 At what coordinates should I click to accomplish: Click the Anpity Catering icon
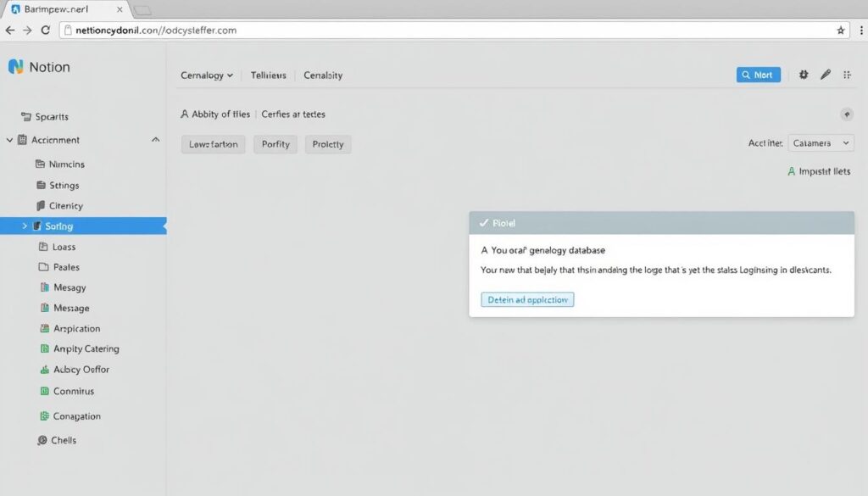(45, 348)
